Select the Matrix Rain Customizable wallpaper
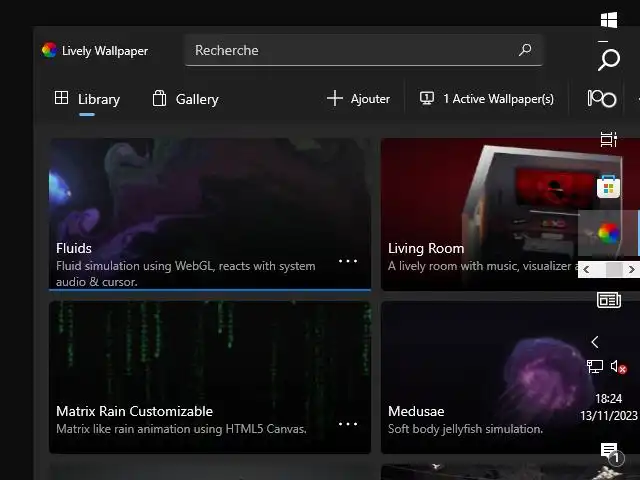The image size is (640, 480). [x=210, y=377]
